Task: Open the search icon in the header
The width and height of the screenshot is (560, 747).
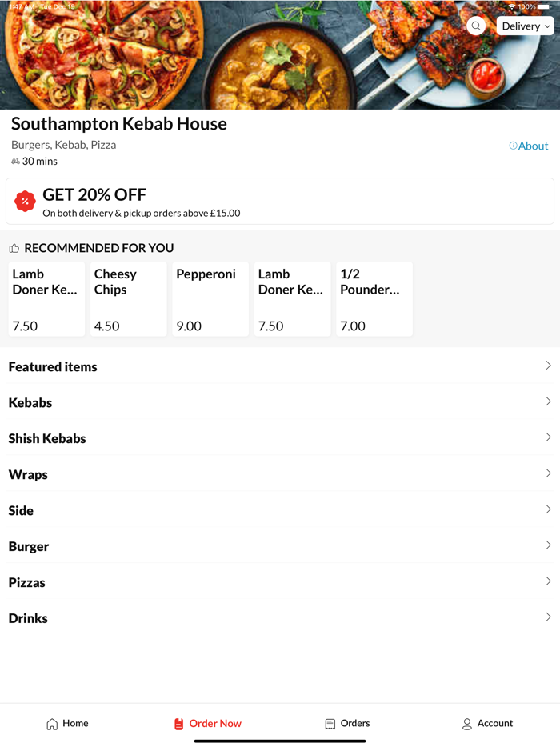Action: pyautogui.click(x=476, y=26)
